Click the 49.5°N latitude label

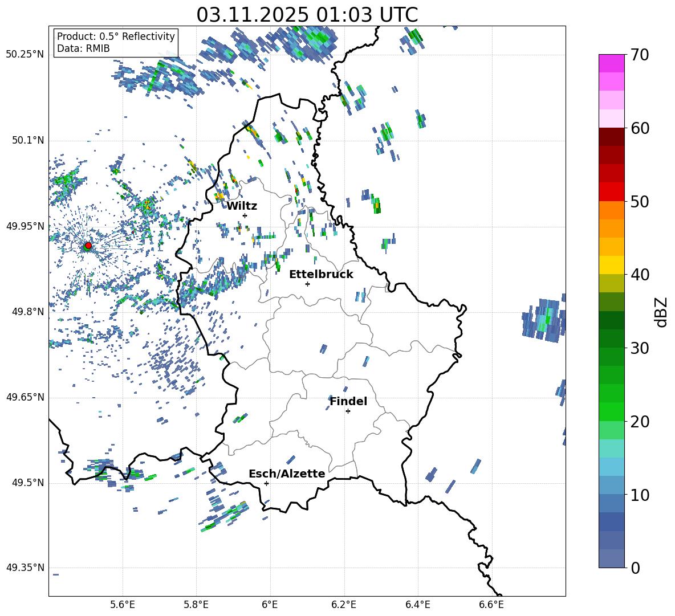pyautogui.click(x=27, y=483)
